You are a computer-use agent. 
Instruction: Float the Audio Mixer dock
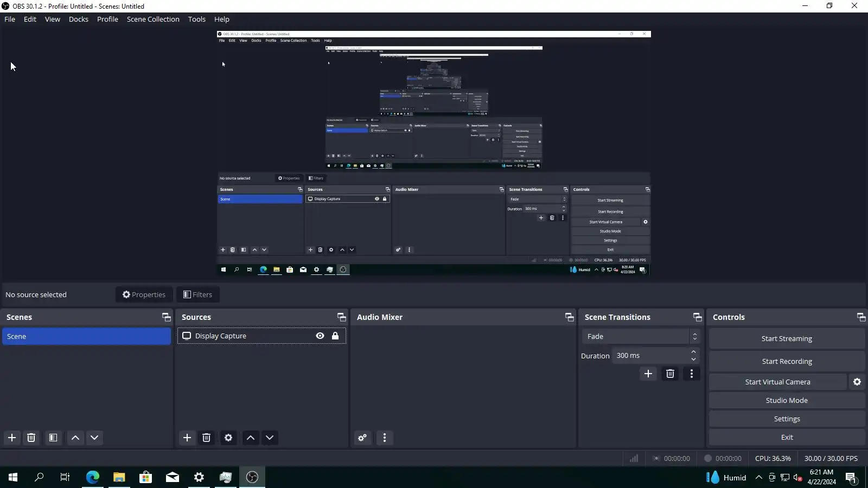tap(570, 317)
